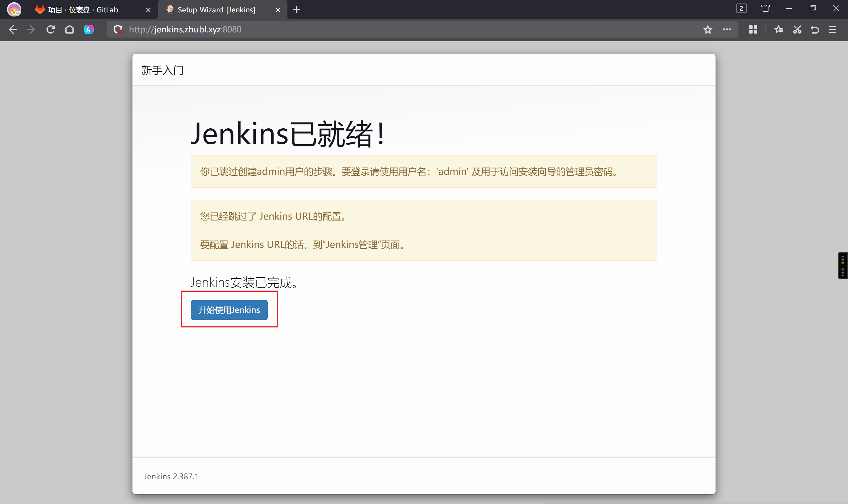Switch to the GitLab dashboard tab
The width and height of the screenshot is (848, 504).
click(83, 10)
